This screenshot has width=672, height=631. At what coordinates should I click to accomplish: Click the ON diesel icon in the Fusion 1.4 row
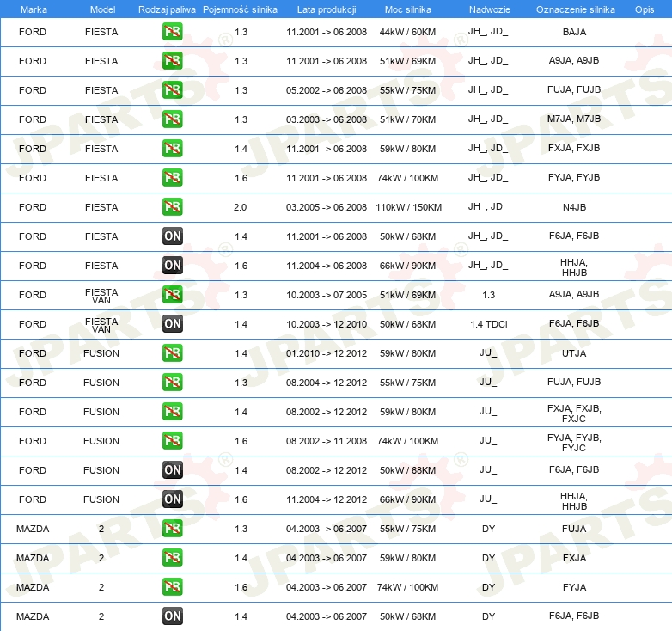tap(172, 470)
